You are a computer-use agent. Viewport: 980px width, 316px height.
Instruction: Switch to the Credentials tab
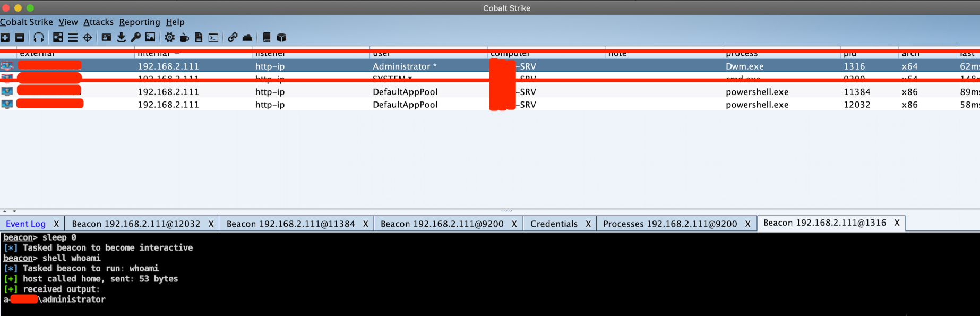click(x=554, y=224)
